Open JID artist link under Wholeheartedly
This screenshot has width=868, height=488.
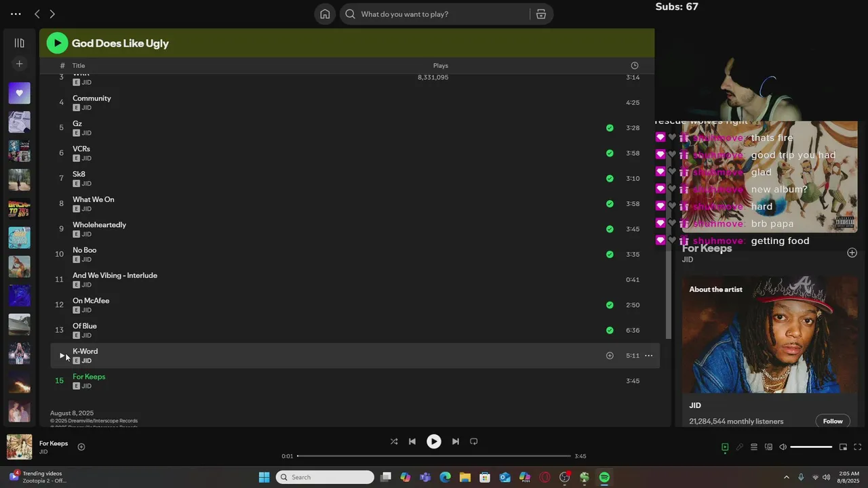86,235
